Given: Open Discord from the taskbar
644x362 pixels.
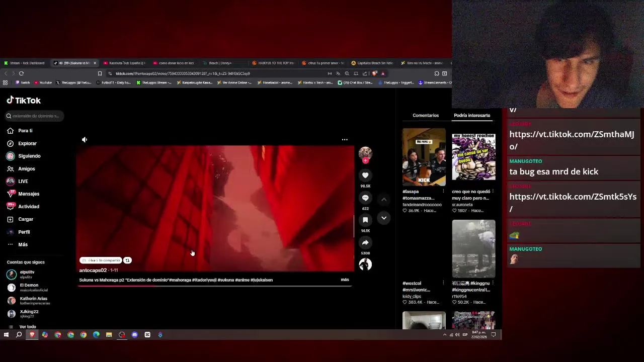Looking at the screenshot, I should (134, 335).
